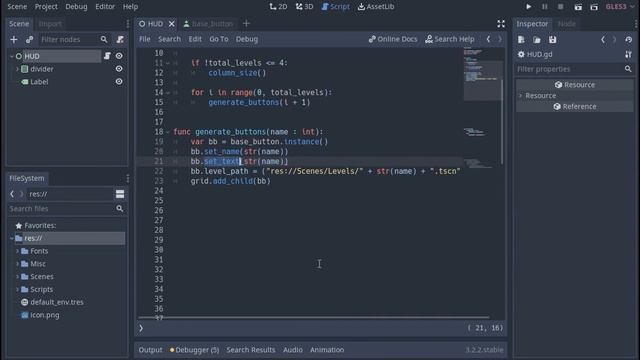Open the Project menu
640x360 pixels.
pyautogui.click(x=46, y=7)
